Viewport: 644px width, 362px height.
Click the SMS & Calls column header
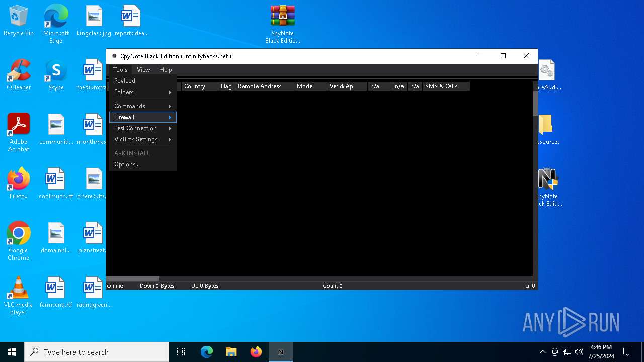[x=446, y=86]
